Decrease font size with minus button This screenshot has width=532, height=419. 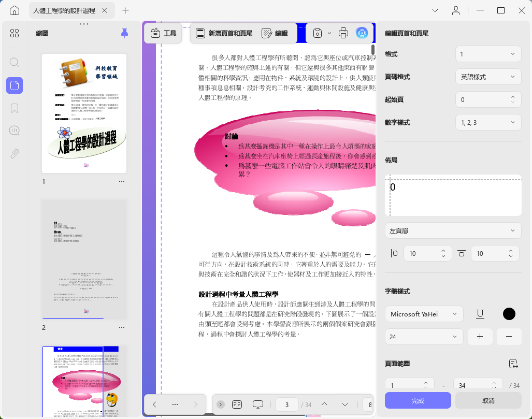509,337
